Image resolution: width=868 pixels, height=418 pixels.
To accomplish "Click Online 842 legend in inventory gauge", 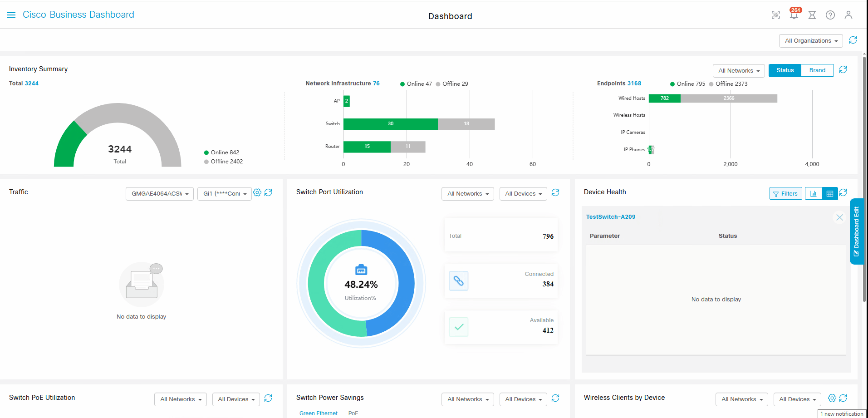I will [x=221, y=152].
